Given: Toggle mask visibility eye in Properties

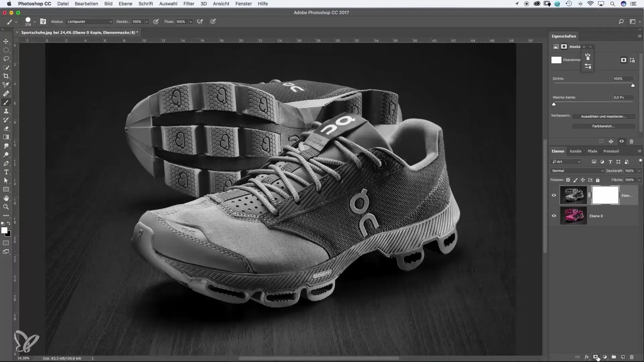Looking at the screenshot, I should [622, 141].
